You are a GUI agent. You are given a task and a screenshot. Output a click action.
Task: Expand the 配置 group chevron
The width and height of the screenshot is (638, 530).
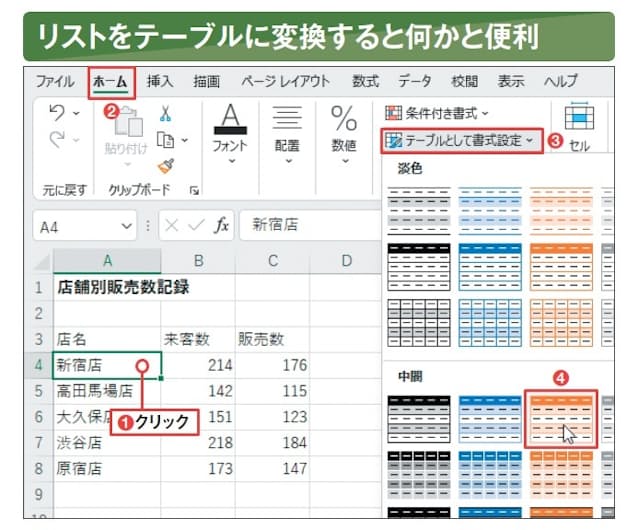(x=288, y=161)
